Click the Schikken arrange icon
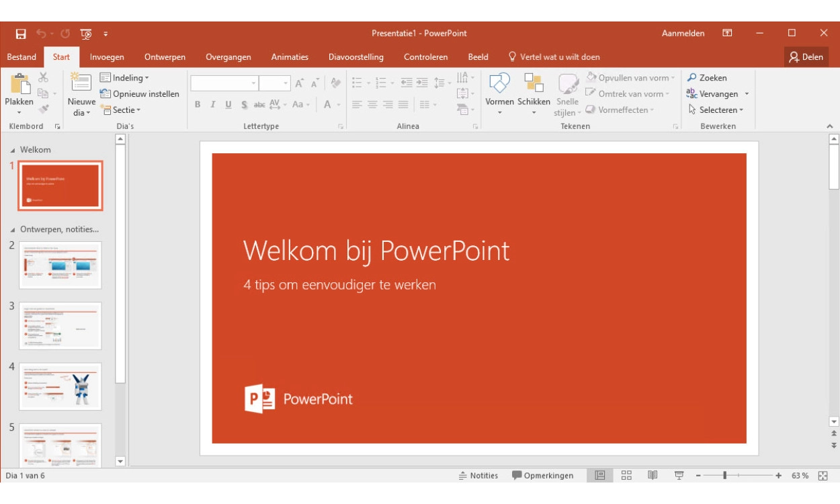The height and width of the screenshot is (504, 840). 534,84
